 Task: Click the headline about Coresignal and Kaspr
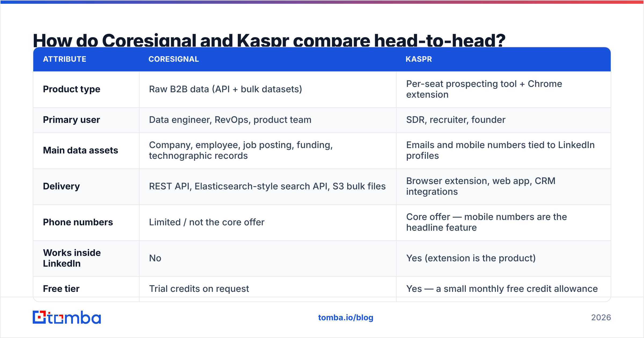269,40
